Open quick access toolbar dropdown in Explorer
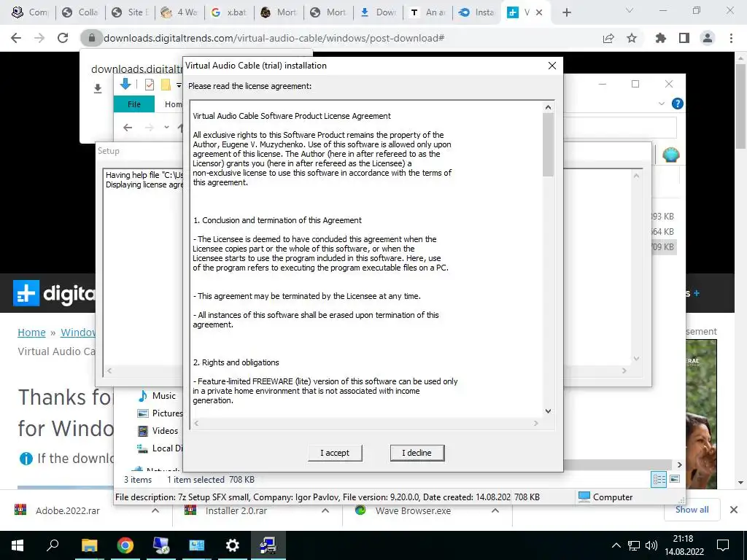The width and height of the screenshot is (747, 560). [179, 85]
